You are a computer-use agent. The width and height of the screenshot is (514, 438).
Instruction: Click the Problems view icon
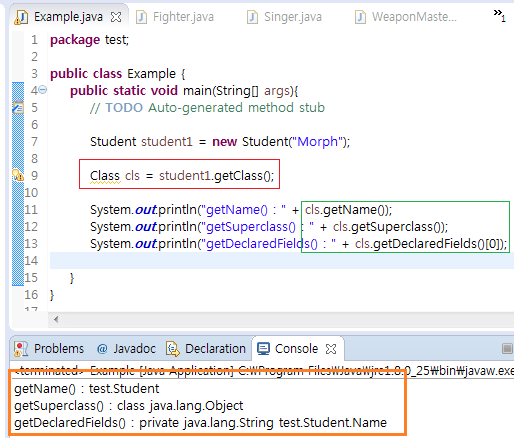coord(21,349)
